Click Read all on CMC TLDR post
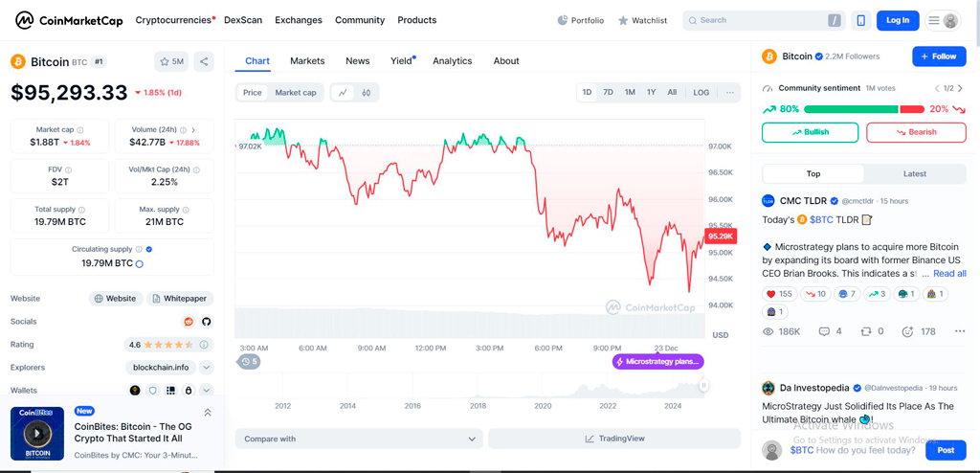 [949, 274]
